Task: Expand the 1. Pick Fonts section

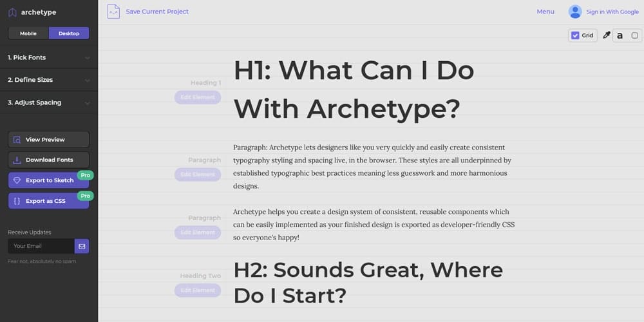Action: tap(49, 57)
